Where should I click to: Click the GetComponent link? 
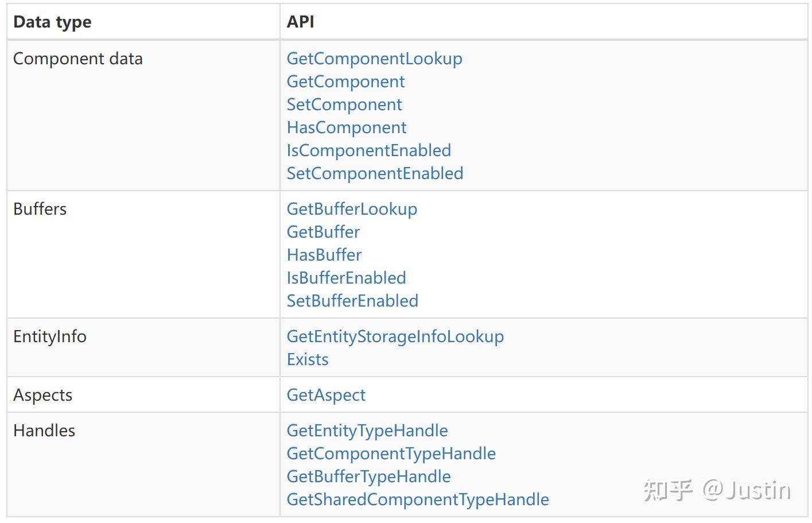click(345, 82)
